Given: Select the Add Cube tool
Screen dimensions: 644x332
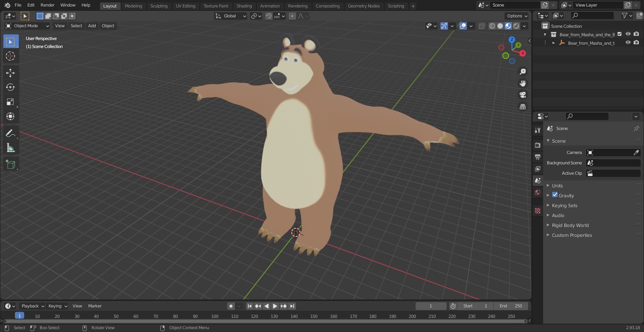Looking at the screenshot, I should point(10,165).
